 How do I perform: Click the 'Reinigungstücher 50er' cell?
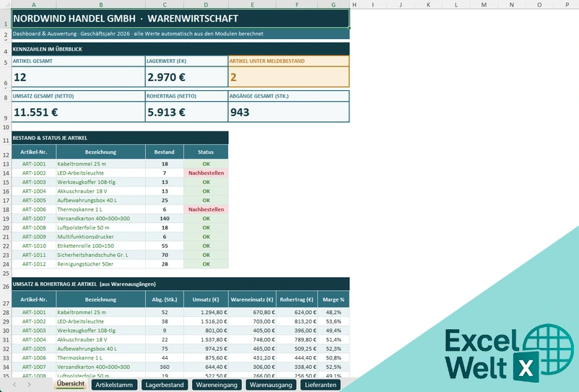pos(101,264)
